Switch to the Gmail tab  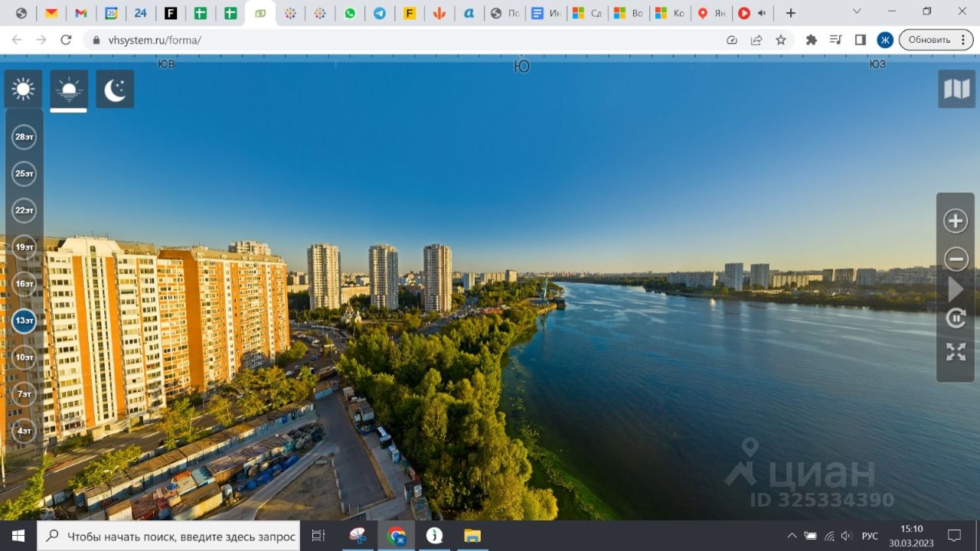tap(81, 13)
